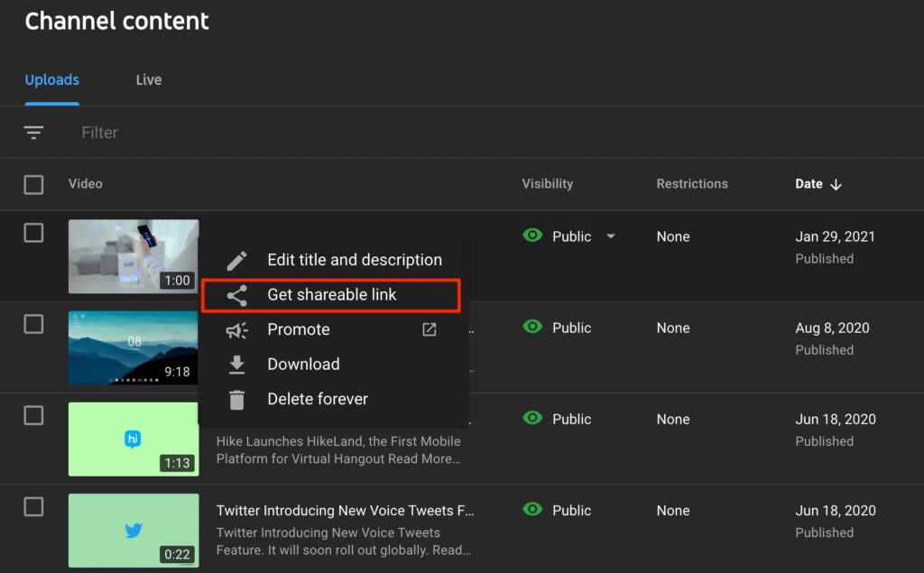Image resolution: width=924 pixels, height=573 pixels.
Task: Click the Date column sort arrow
Action: tap(835, 184)
